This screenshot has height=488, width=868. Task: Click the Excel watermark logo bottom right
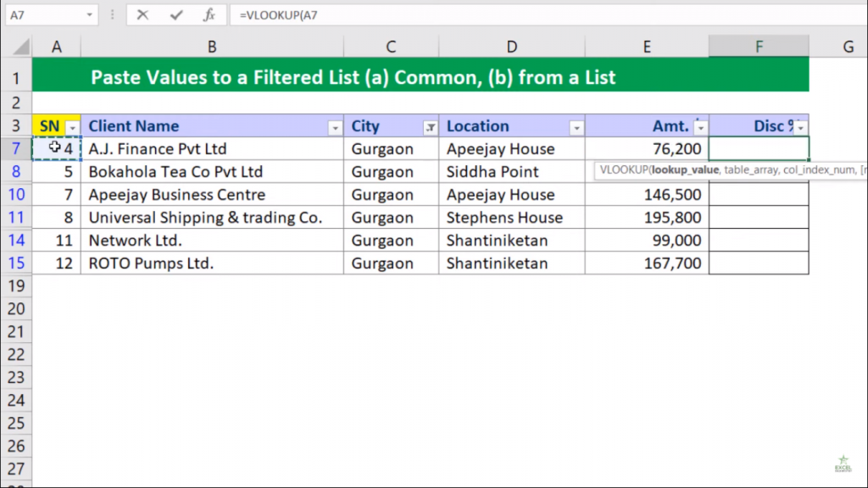[x=844, y=465]
